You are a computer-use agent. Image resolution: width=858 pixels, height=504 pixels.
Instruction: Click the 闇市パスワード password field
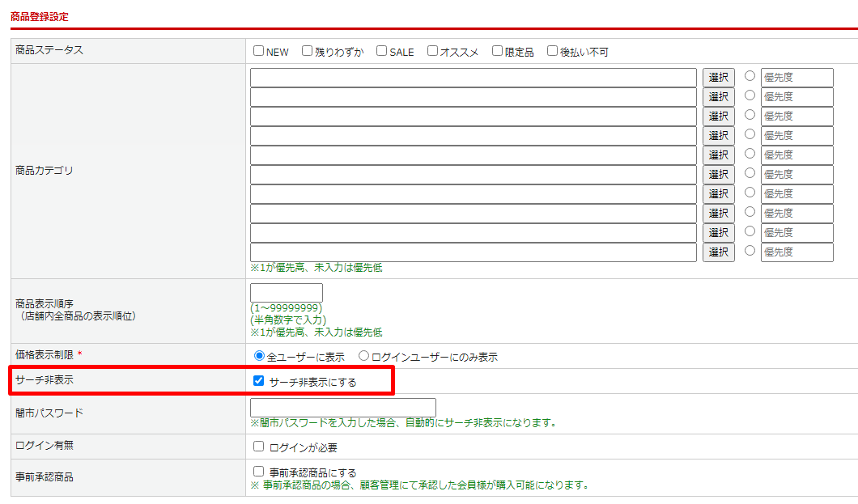click(x=342, y=407)
